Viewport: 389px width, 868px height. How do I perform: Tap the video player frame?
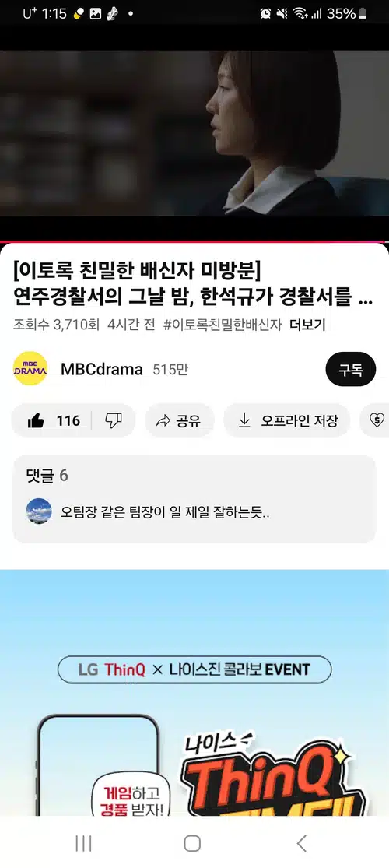click(x=194, y=133)
